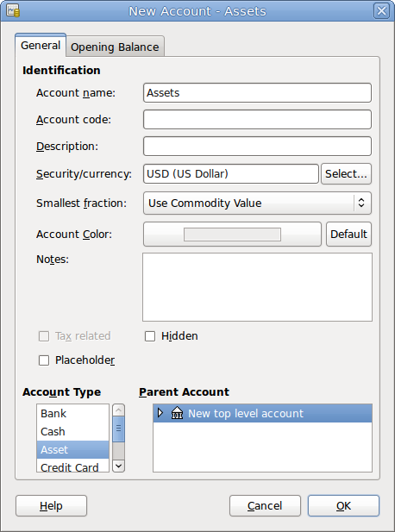395x532 pixels.
Task: Check the Placeholder checkbox
Action: (44, 360)
